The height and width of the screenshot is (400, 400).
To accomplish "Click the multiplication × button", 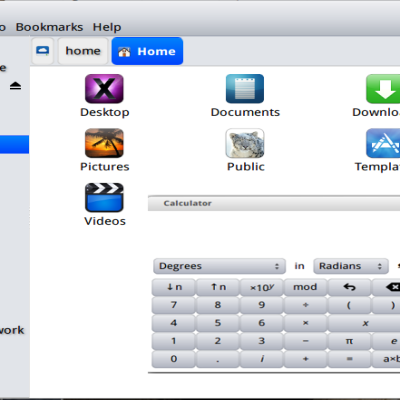I will pos(305,323).
